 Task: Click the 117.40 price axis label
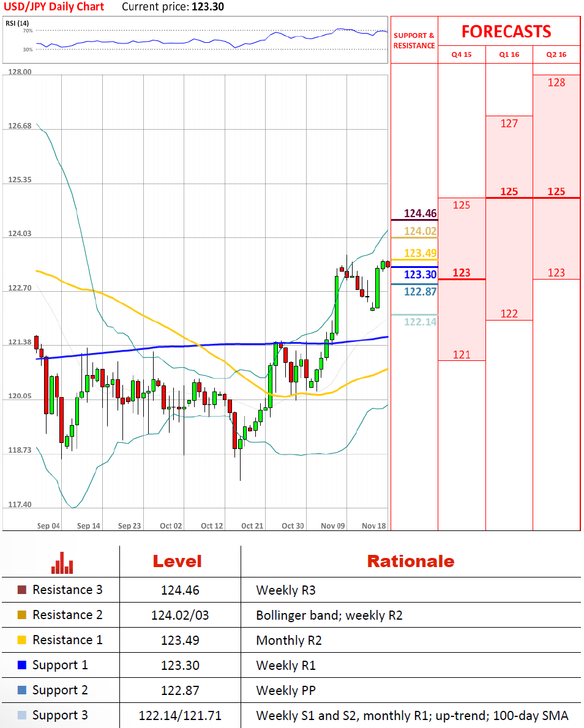click(x=20, y=505)
